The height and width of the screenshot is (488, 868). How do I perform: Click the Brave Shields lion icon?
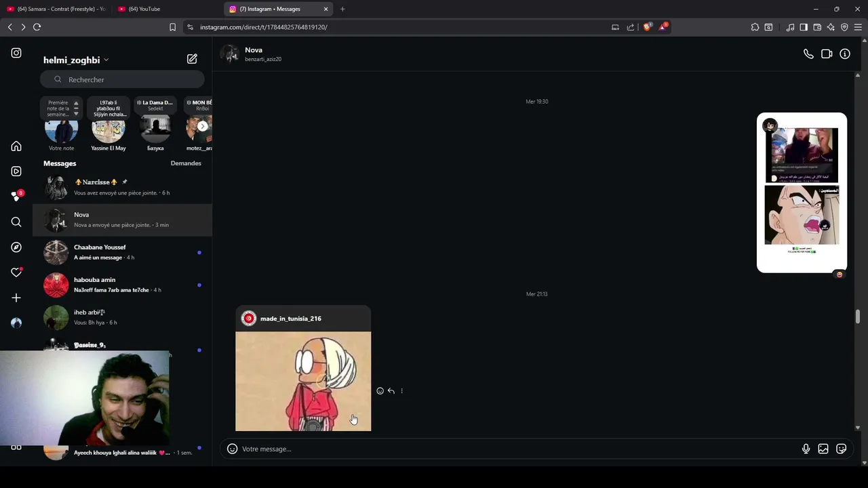pos(647,27)
